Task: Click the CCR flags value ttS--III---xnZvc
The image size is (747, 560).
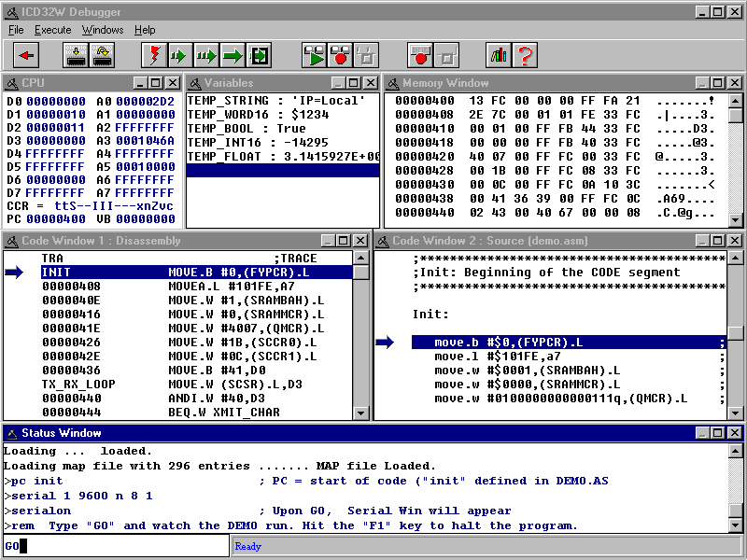Action: [x=114, y=206]
